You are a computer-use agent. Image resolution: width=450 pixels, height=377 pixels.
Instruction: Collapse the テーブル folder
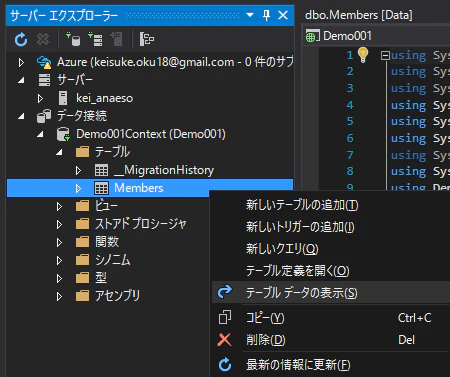point(59,152)
